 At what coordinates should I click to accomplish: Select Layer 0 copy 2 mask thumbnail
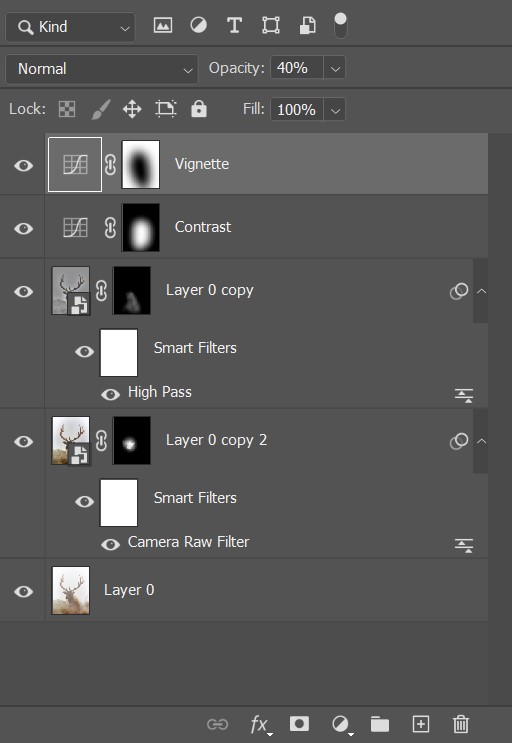(x=132, y=441)
